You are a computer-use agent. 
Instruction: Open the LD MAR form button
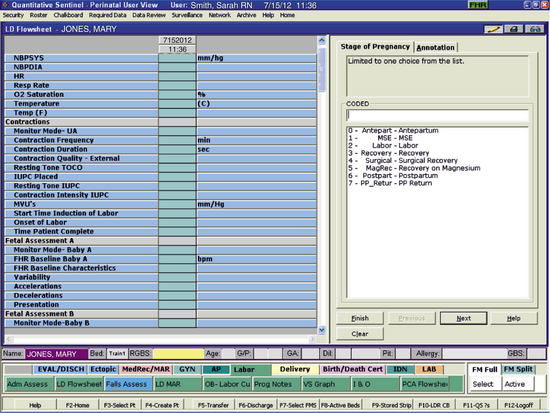click(177, 384)
